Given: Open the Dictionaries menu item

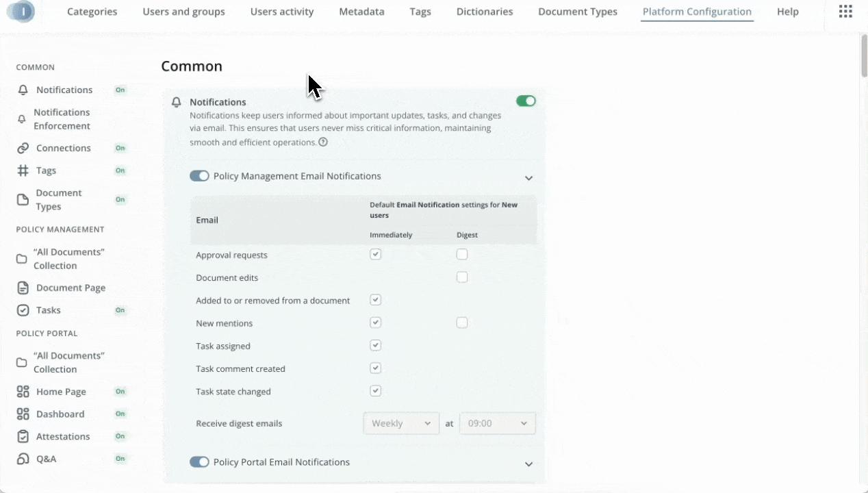Looking at the screenshot, I should 485,12.
